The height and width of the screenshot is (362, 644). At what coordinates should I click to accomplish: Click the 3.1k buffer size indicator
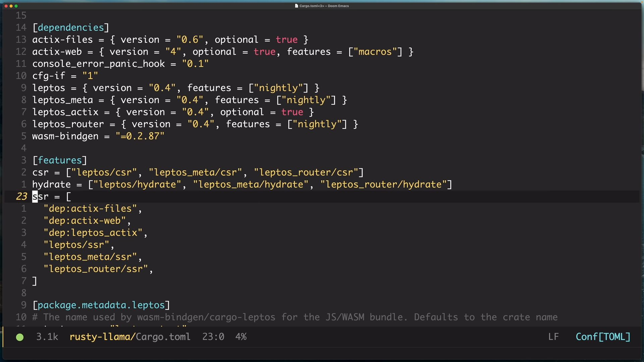pos(47,337)
